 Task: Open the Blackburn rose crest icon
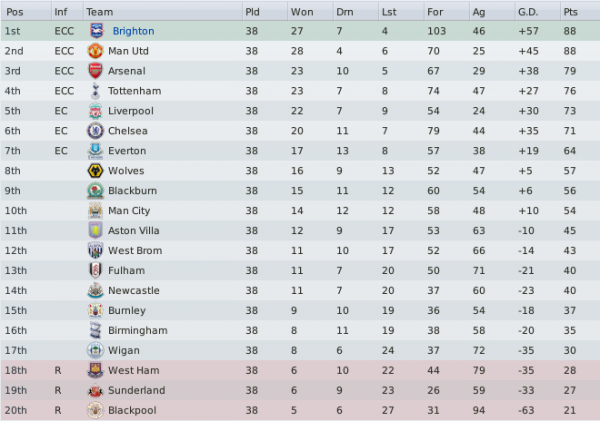pos(96,191)
